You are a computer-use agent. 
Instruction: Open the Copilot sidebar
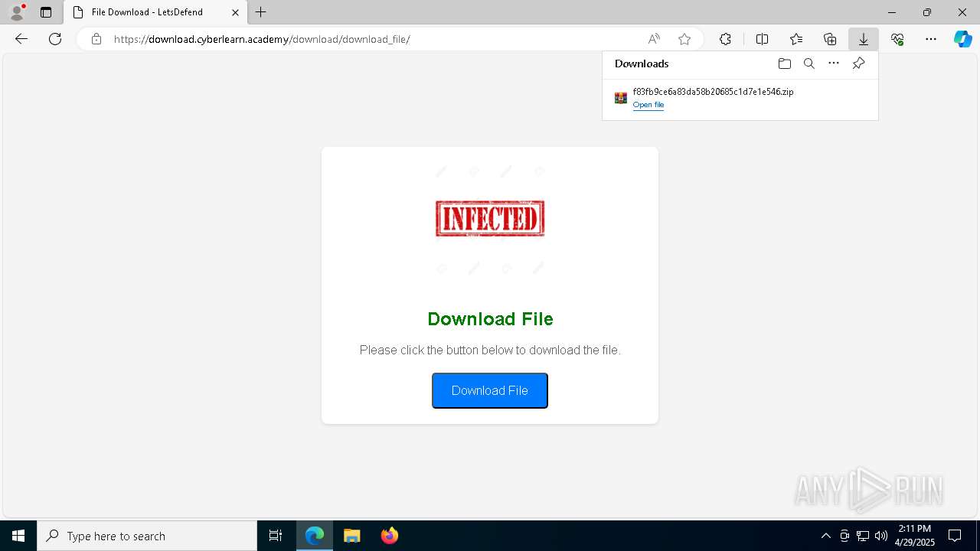pos(963,39)
